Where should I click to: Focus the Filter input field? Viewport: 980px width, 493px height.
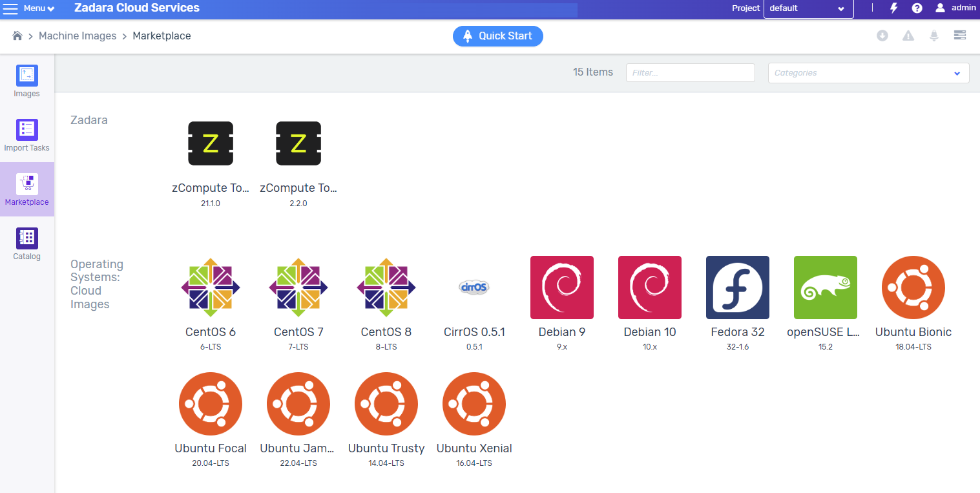tap(690, 73)
